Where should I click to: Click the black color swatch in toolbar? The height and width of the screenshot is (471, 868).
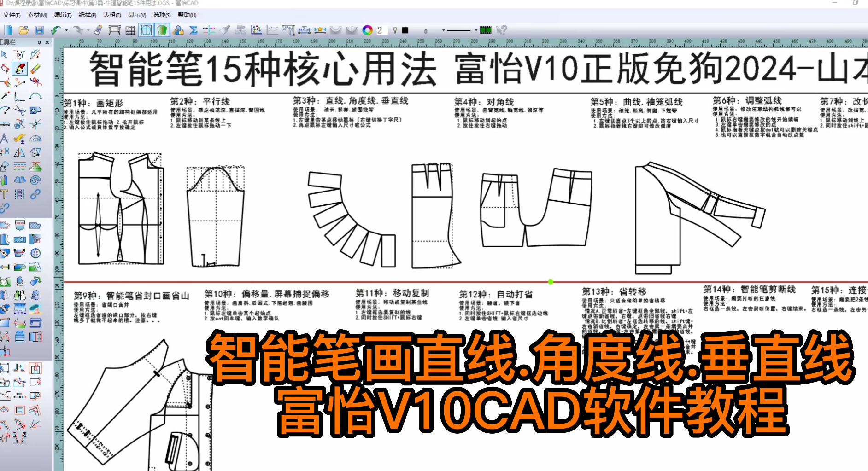tap(405, 30)
